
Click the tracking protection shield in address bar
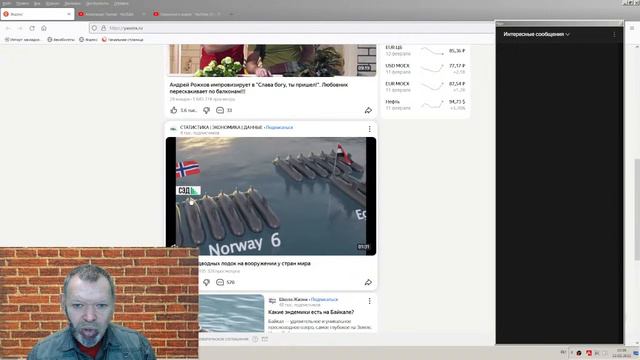[x=94, y=28]
